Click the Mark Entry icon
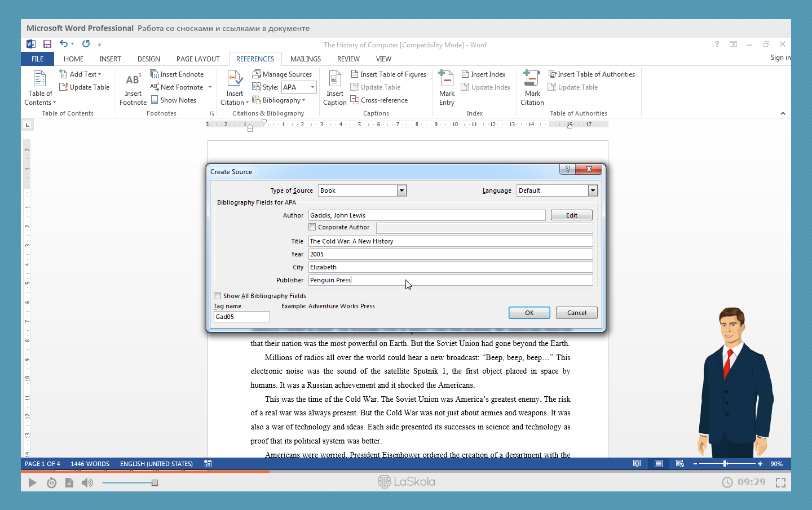Screen dimensions: 812x510 pyautogui.click(x=447, y=79)
